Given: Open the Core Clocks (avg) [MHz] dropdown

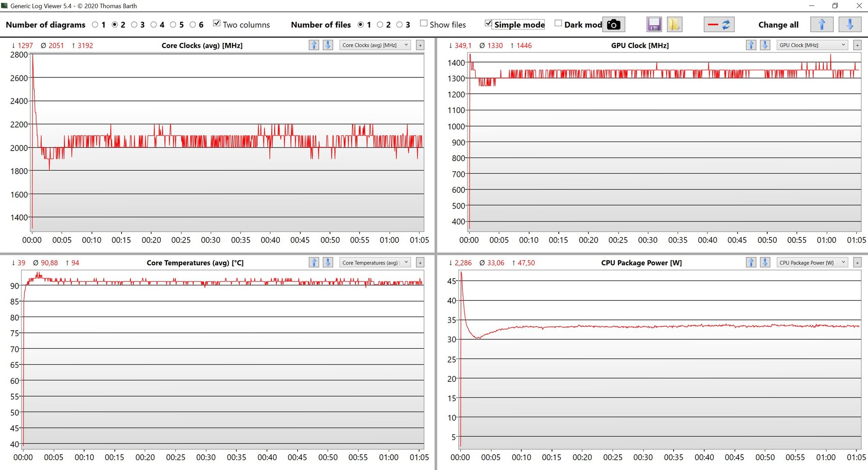Looking at the screenshot, I should tap(375, 45).
